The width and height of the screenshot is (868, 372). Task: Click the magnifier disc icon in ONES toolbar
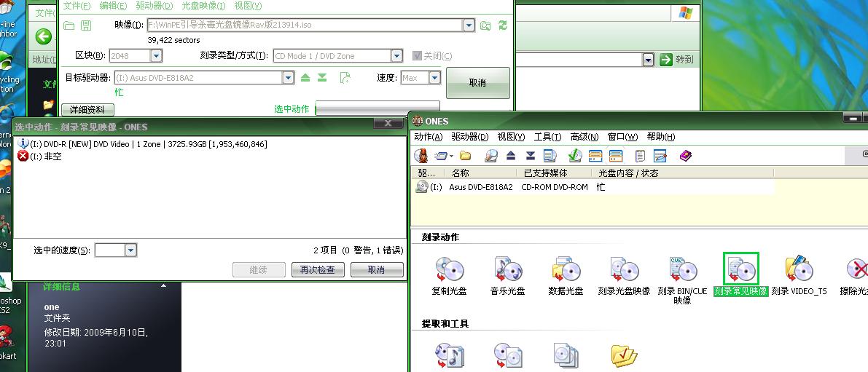pyautogui.click(x=490, y=156)
